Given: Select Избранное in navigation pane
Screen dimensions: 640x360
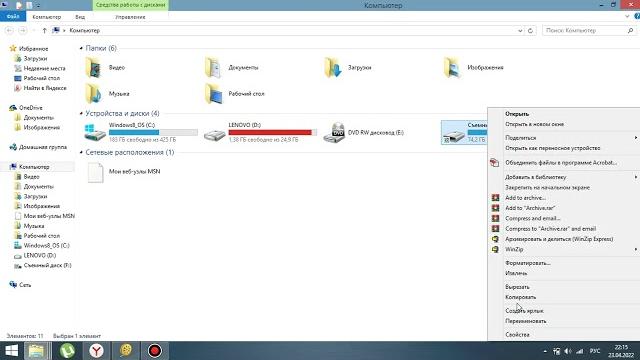Looking at the screenshot, I should click(x=33, y=49).
